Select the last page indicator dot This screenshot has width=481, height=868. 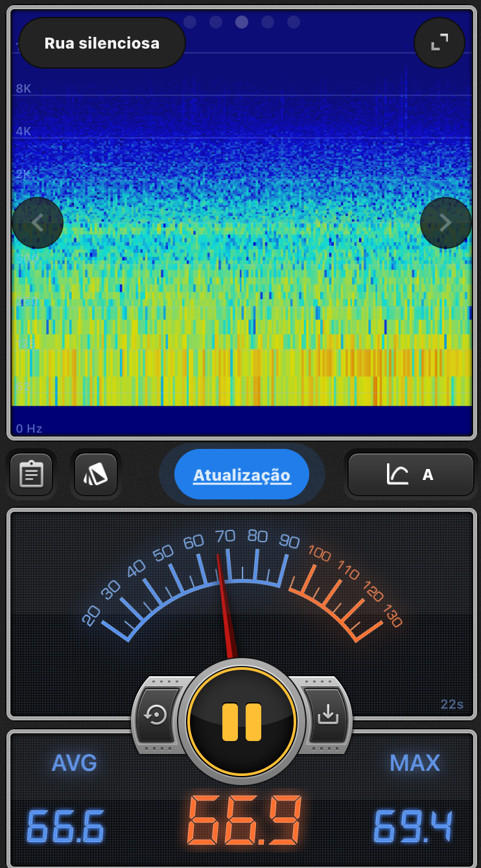(294, 22)
